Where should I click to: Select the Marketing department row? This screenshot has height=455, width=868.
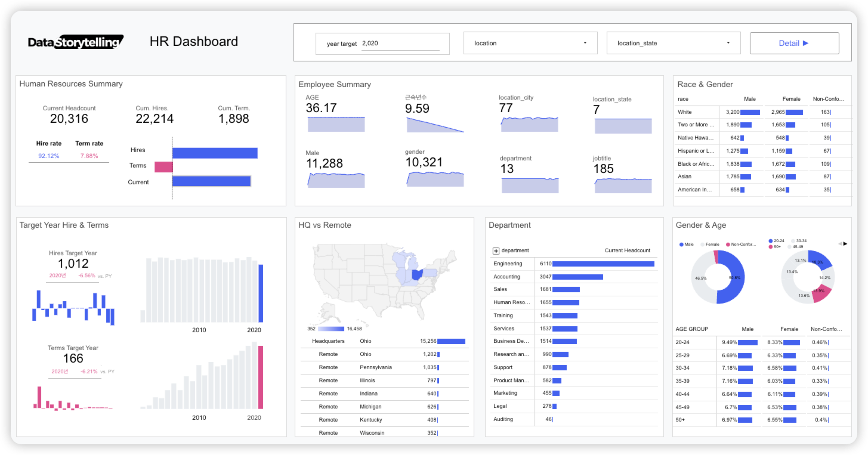click(x=574, y=393)
